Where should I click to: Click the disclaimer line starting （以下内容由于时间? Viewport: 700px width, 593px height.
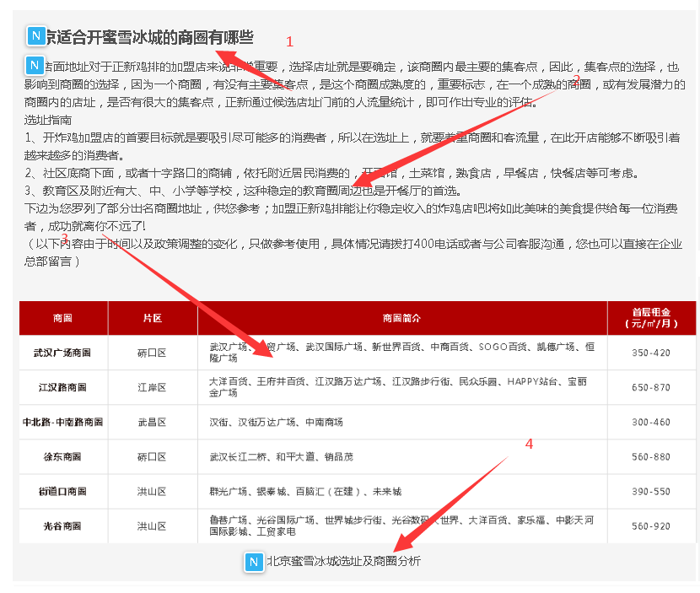(x=353, y=253)
